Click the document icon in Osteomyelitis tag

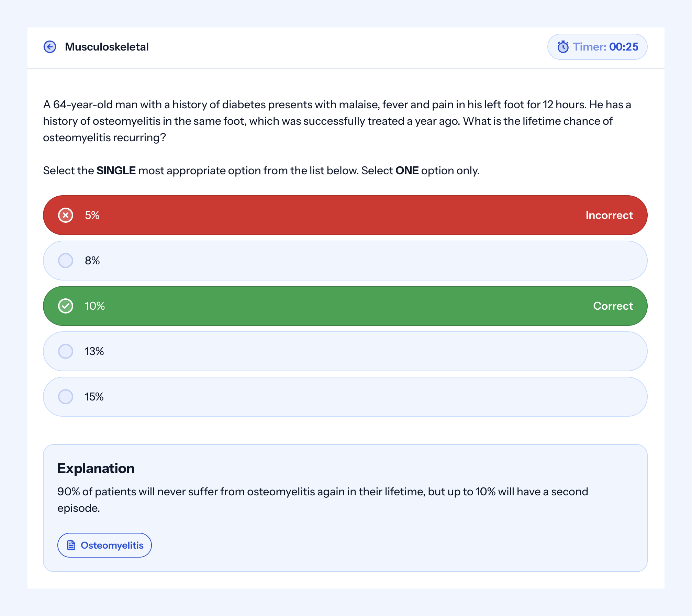[71, 545]
